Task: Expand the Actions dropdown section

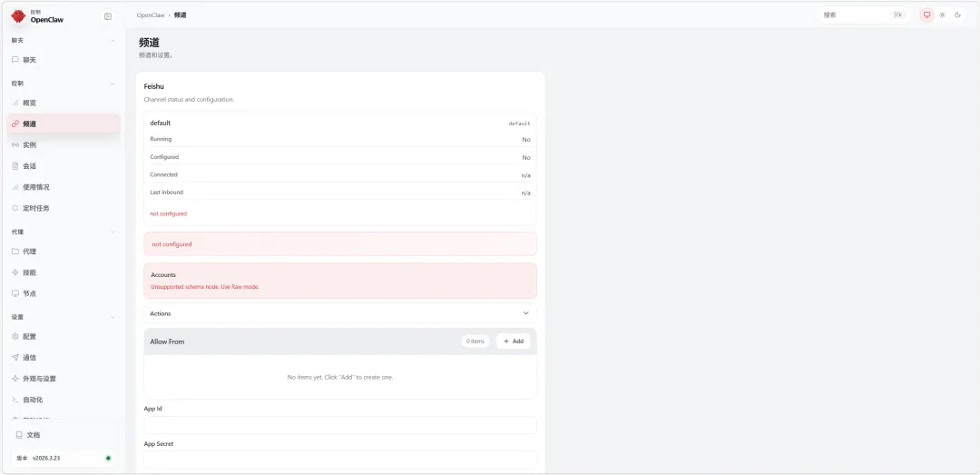Action: point(340,313)
